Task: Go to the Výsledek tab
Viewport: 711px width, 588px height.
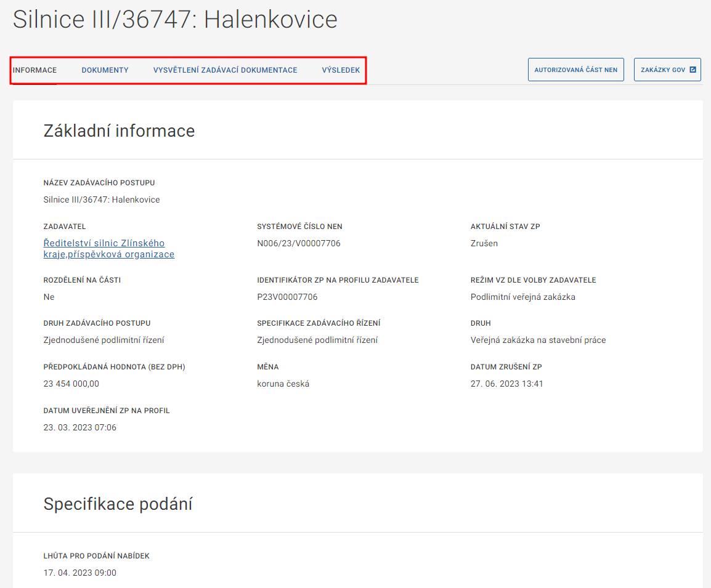Action: coord(341,70)
